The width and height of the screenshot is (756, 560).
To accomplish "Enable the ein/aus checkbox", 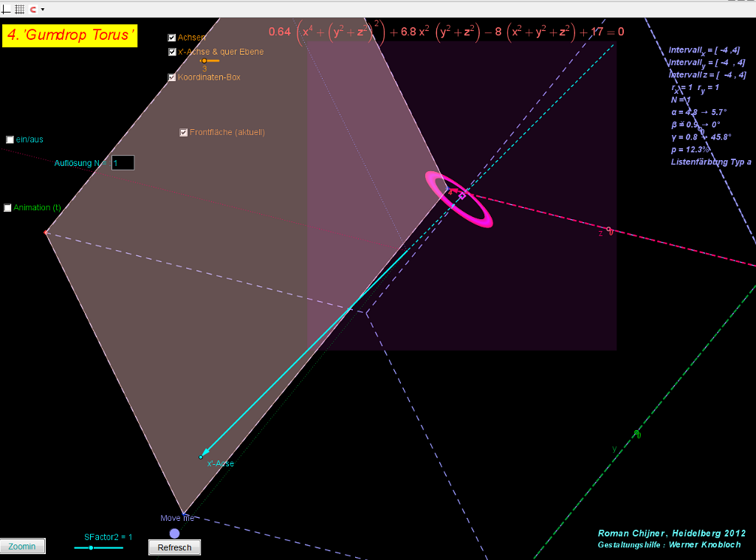I will (10, 139).
